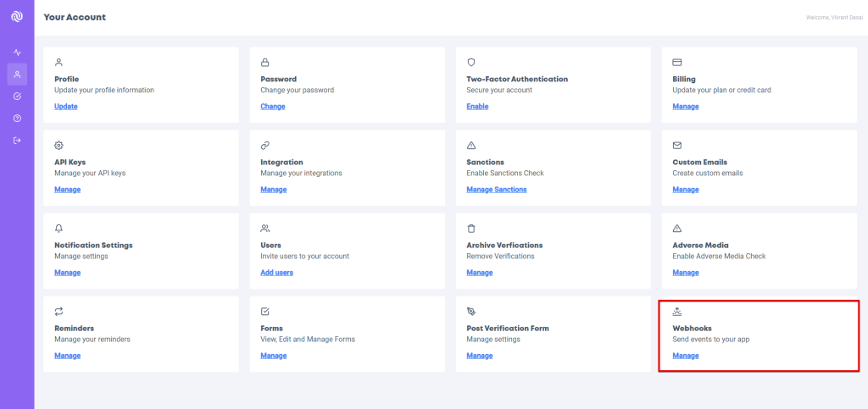Screen dimensions: 868x409
Task: Click the logout arrow icon in the sidebar
Action: click(17, 141)
